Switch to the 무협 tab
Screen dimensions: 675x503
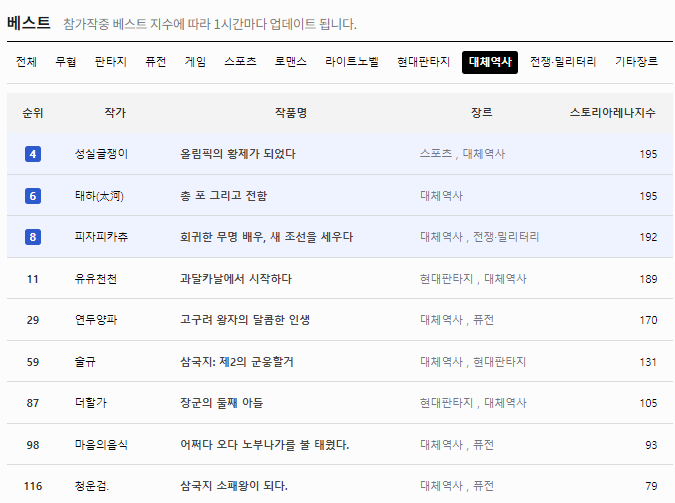66,62
